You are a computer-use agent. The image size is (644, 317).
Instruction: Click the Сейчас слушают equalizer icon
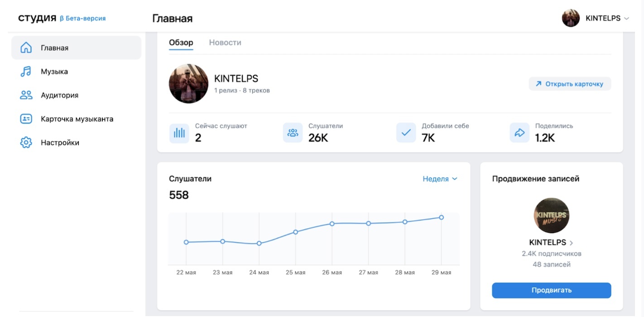point(179,133)
